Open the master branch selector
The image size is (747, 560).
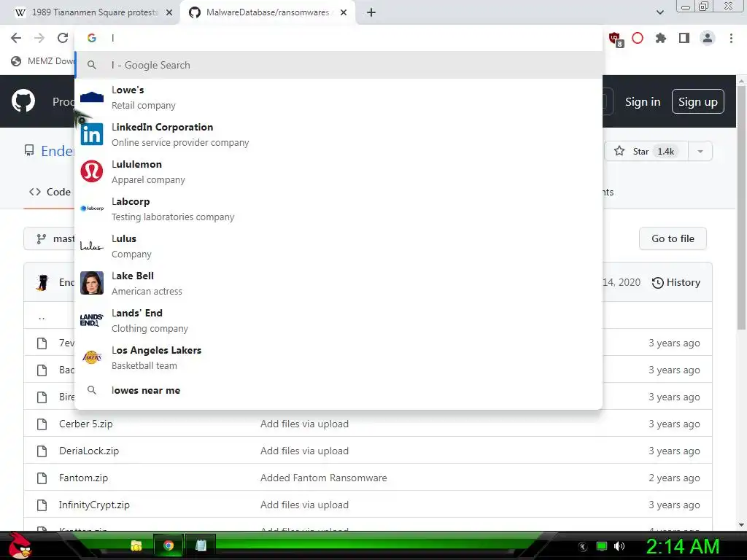(50, 238)
